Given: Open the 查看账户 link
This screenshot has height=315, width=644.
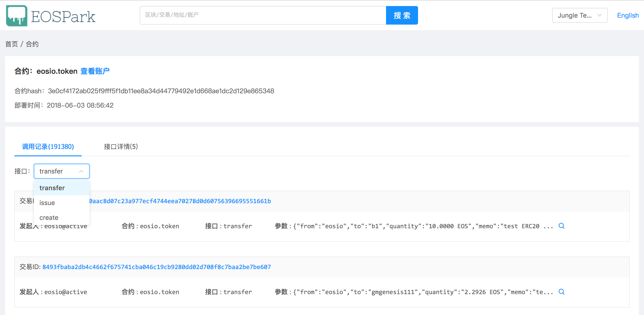Looking at the screenshot, I should tap(95, 71).
